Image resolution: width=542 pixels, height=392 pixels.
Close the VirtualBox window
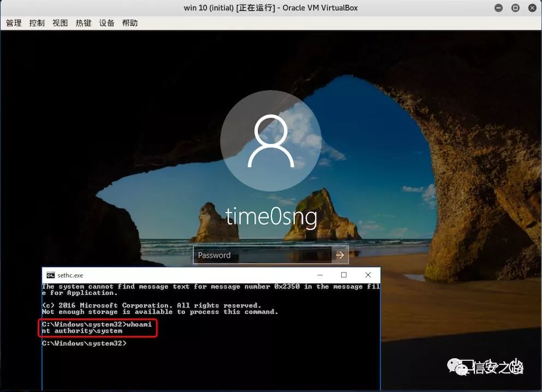click(532, 8)
